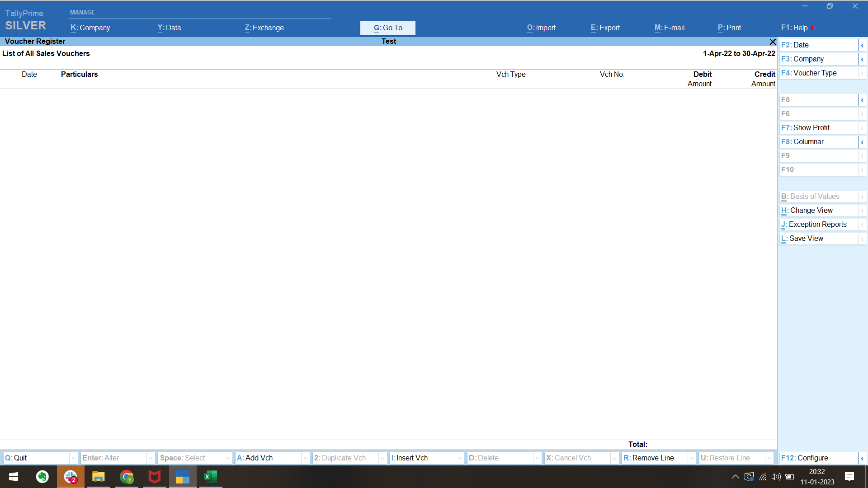
Task: Open the K: Company menu
Action: click(x=90, y=28)
